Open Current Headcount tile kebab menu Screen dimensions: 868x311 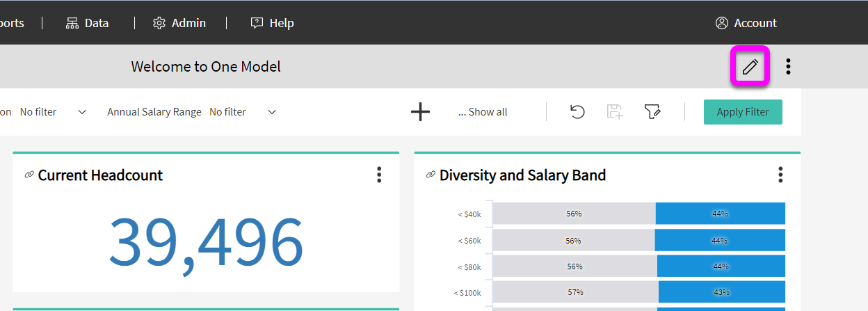coord(379,175)
